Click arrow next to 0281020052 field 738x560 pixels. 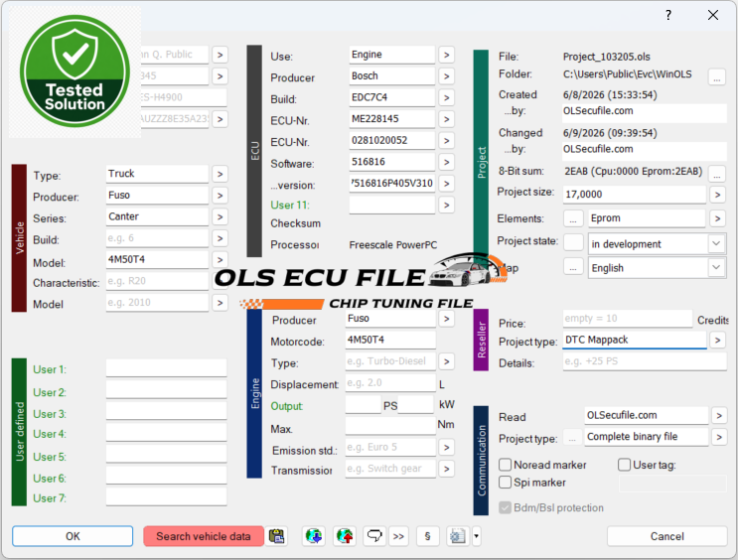click(447, 141)
